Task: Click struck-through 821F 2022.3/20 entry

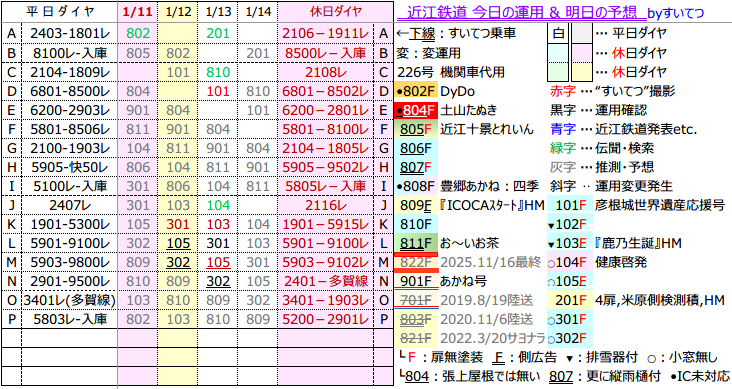Action: pos(471,338)
